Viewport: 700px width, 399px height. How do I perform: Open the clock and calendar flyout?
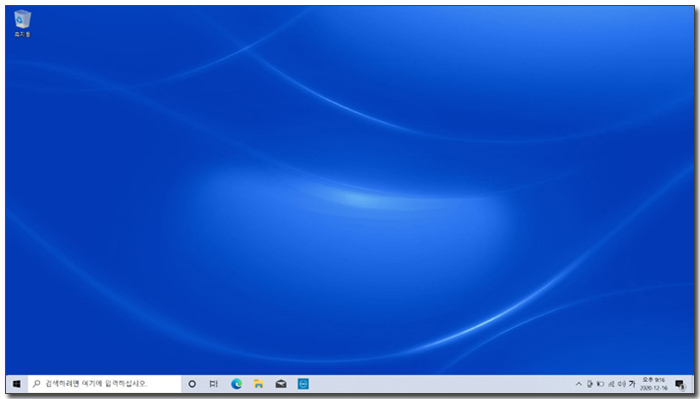[654, 384]
